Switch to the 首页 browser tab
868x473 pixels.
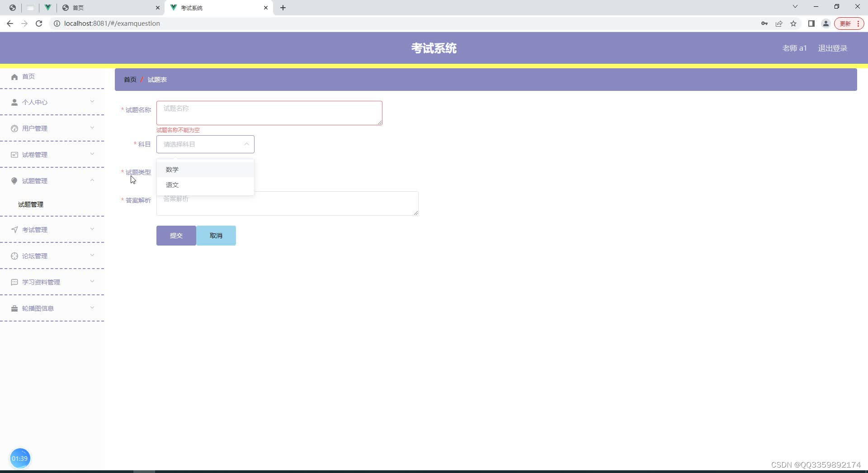[x=111, y=8]
